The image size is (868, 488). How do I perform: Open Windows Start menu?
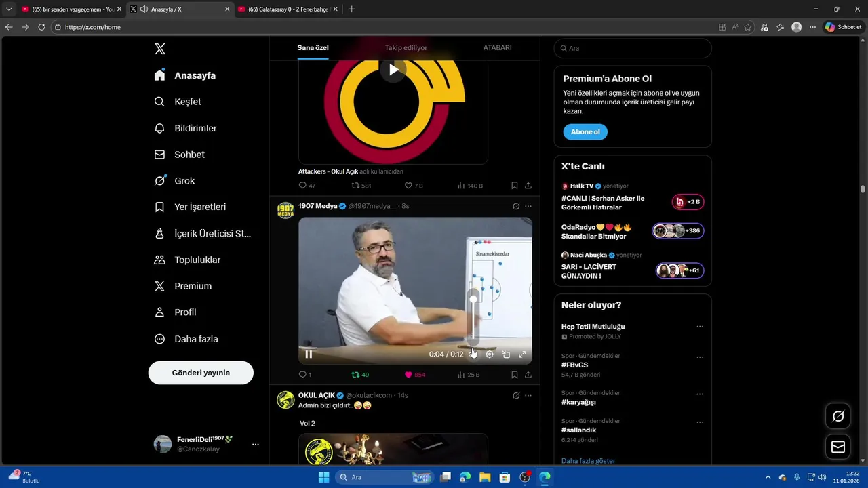323,477
